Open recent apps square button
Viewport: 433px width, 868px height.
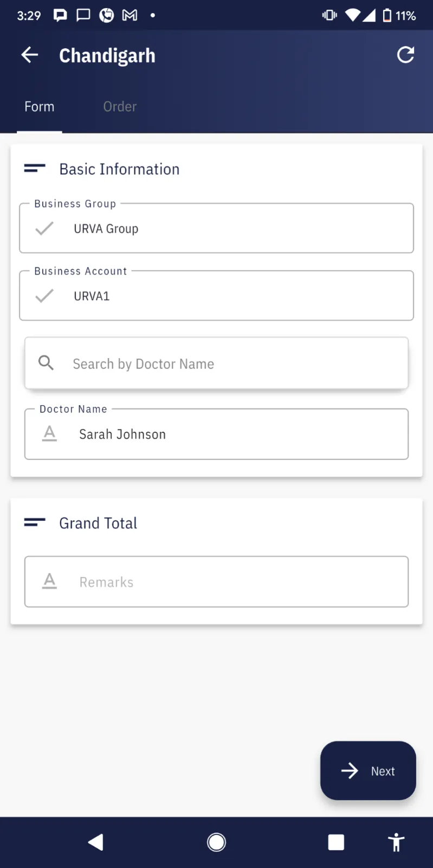point(336,843)
